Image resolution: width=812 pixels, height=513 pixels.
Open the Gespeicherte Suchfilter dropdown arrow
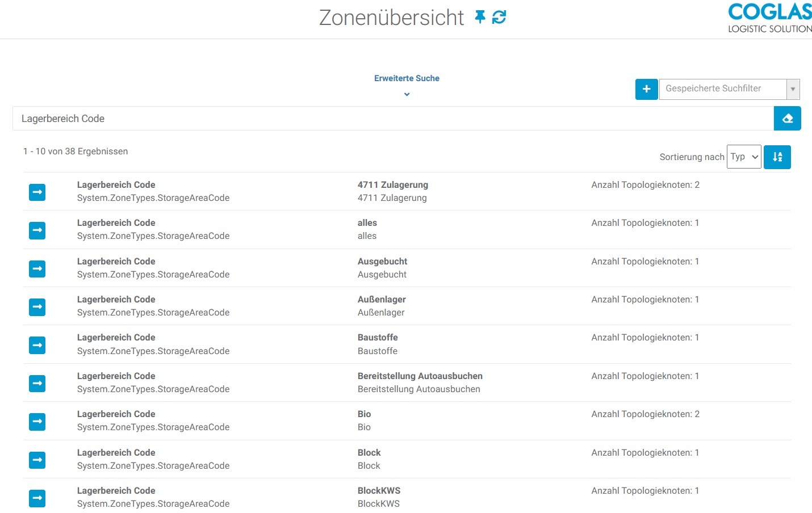point(793,89)
